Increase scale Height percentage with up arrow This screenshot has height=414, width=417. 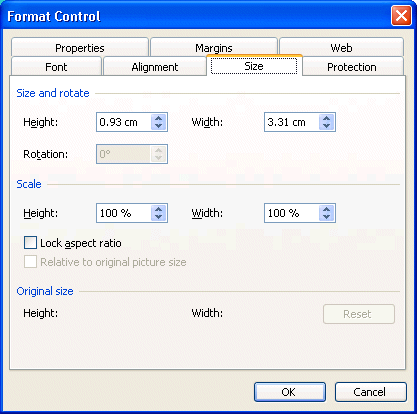point(159,209)
